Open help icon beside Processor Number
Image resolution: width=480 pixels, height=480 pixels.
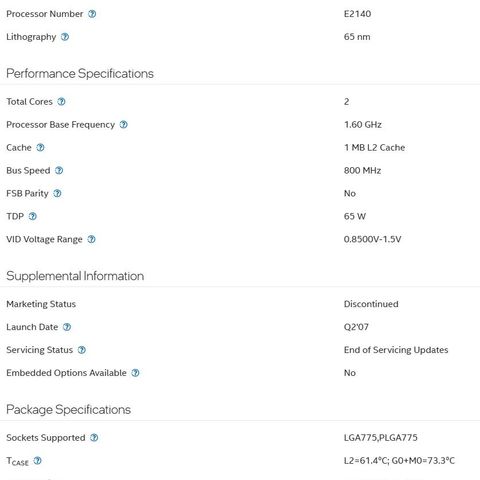(x=92, y=14)
